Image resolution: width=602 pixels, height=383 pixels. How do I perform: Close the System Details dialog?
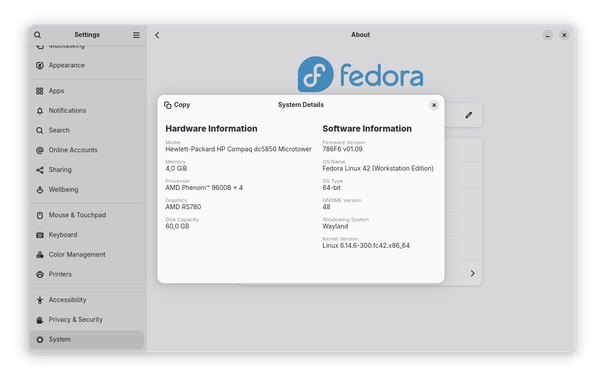click(434, 105)
